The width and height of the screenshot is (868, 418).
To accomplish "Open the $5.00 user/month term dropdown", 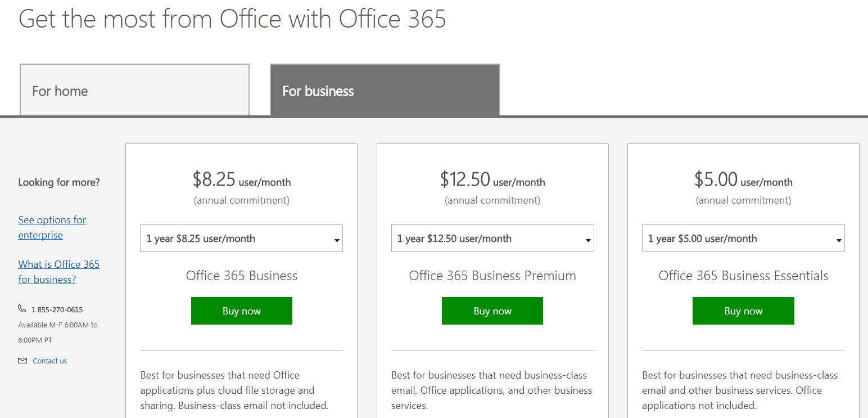I will coord(743,239).
